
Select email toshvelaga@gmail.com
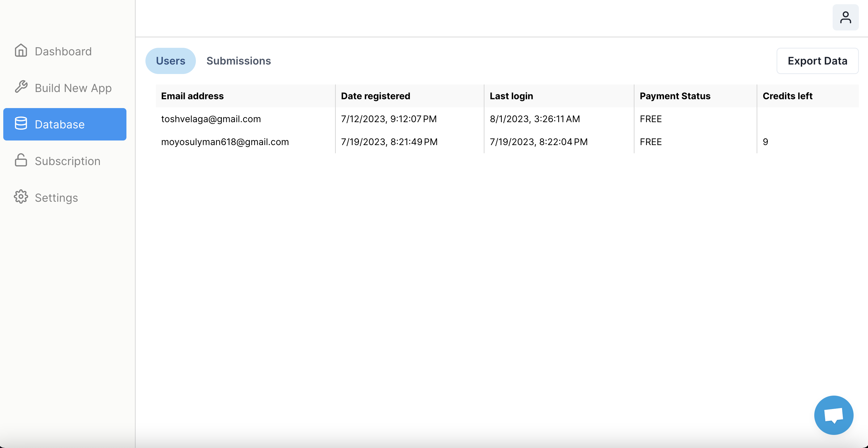pyautogui.click(x=211, y=119)
